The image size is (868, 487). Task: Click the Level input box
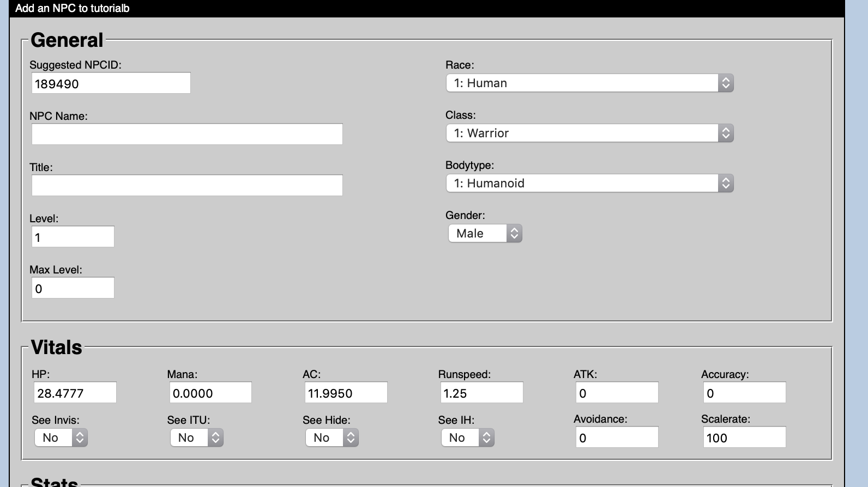73,237
